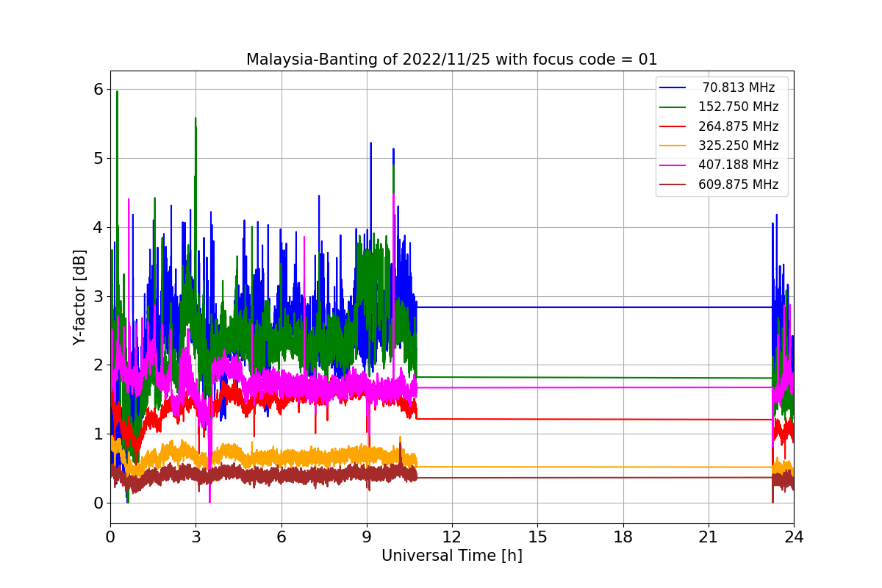Screen dimensions: 882x588
Task: Click the flat orange line segment near 18 h
Action: (x=623, y=467)
